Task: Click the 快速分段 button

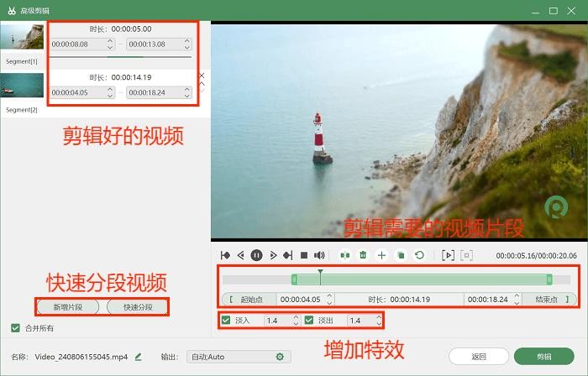Action: point(137,306)
